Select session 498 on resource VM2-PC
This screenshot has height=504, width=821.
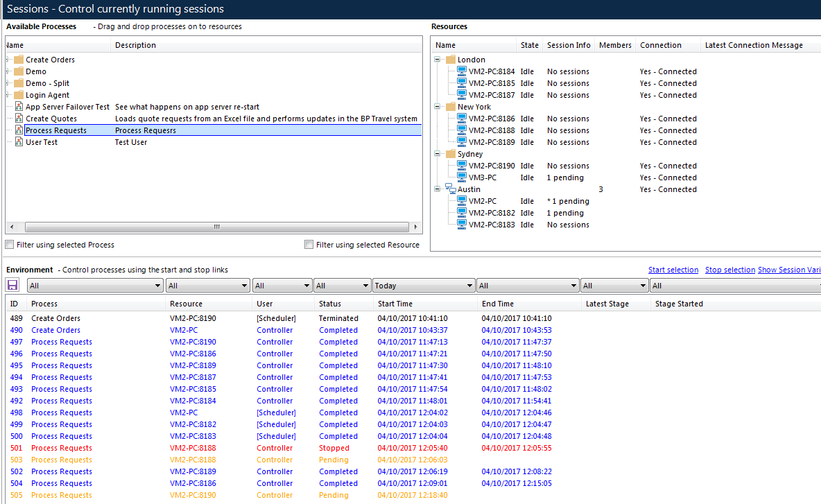(414, 412)
